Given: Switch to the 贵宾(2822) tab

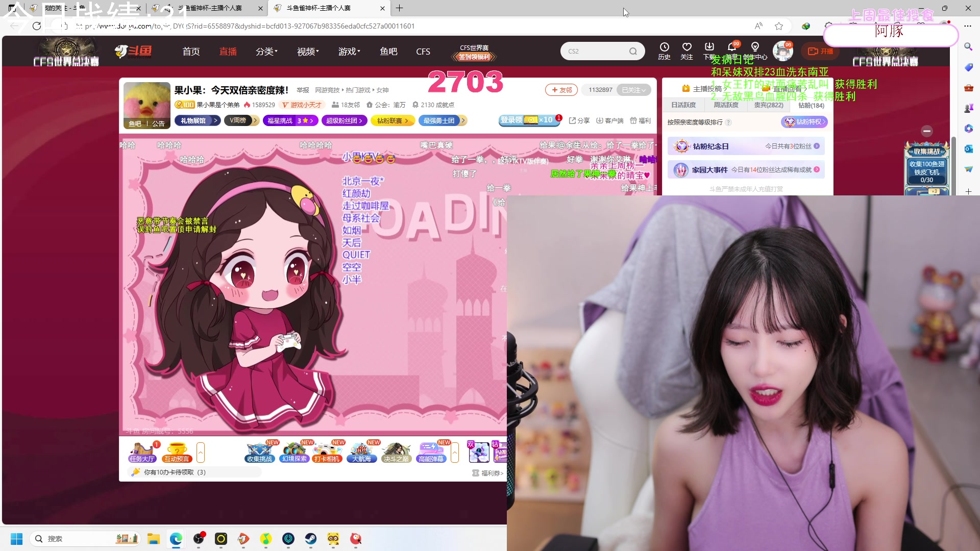Looking at the screenshot, I should point(769,105).
